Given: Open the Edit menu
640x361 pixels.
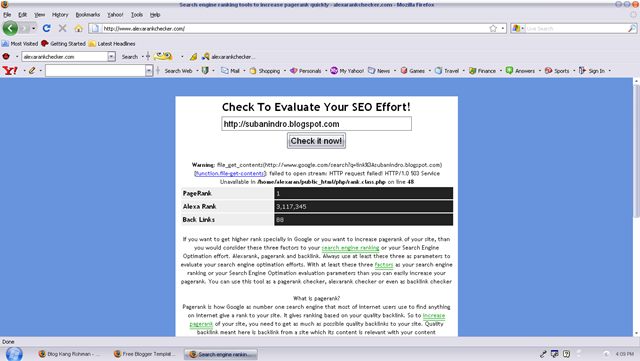Looking at the screenshot, I should (22, 15).
